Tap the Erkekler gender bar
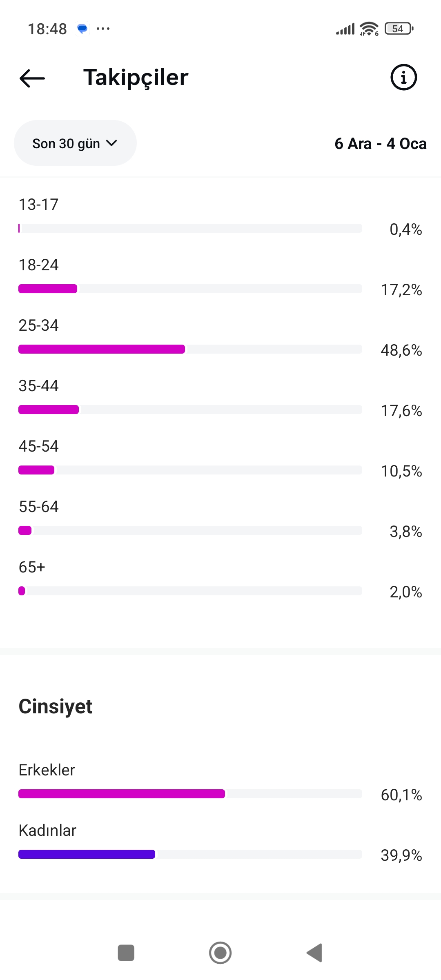 coord(190,794)
